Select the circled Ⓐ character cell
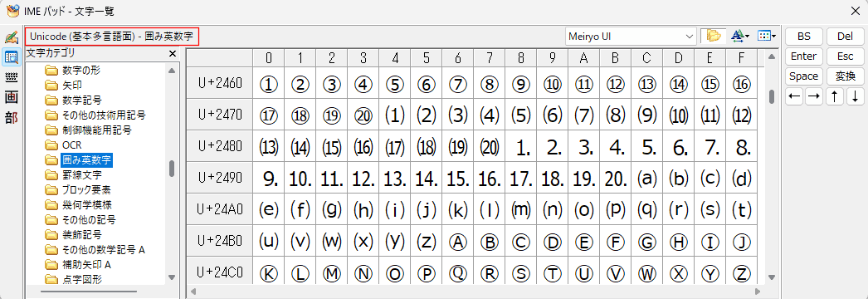This screenshot has height=299, width=868. pyautogui.click(x=458, y=242)
